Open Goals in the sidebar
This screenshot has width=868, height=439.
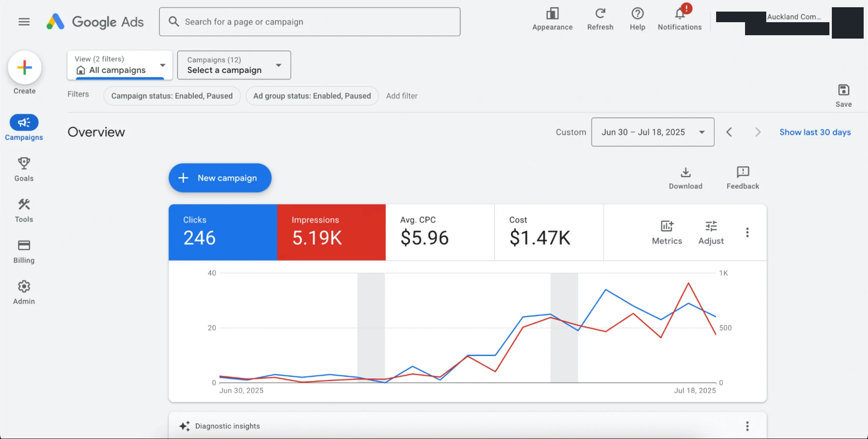tap(24, 169)
